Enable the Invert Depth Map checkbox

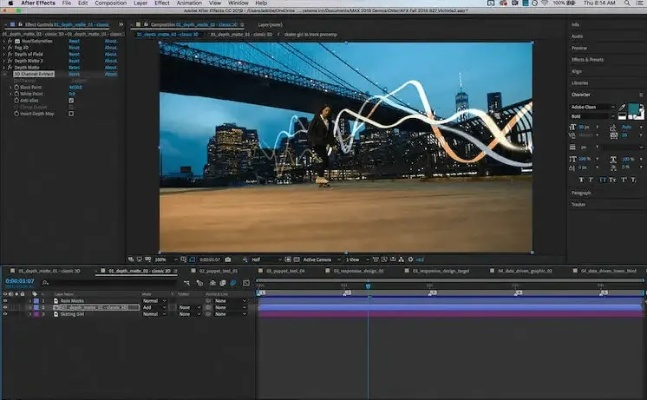71,113
